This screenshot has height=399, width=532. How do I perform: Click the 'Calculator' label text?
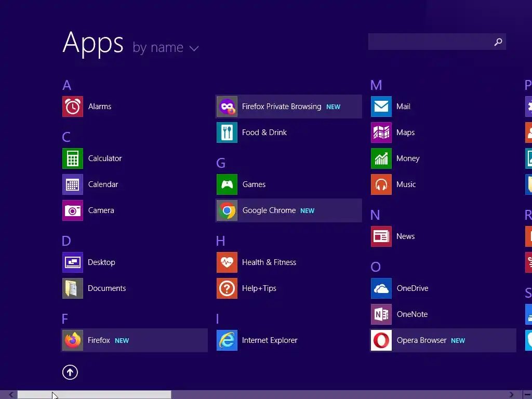coord(105,158)
